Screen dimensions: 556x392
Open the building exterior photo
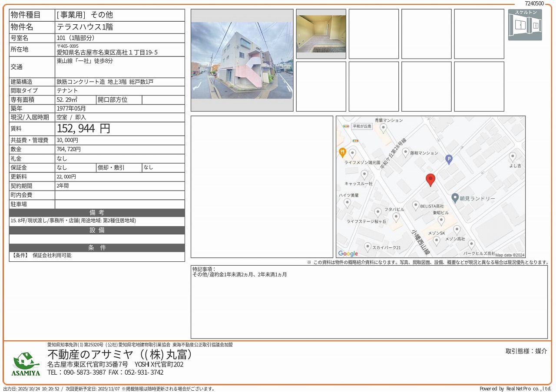pos(242,60)
